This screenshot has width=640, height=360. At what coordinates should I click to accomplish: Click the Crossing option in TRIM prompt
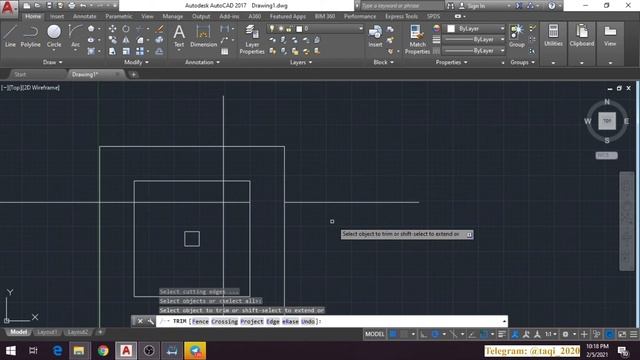pyautogui.click(x=224, y=322)
